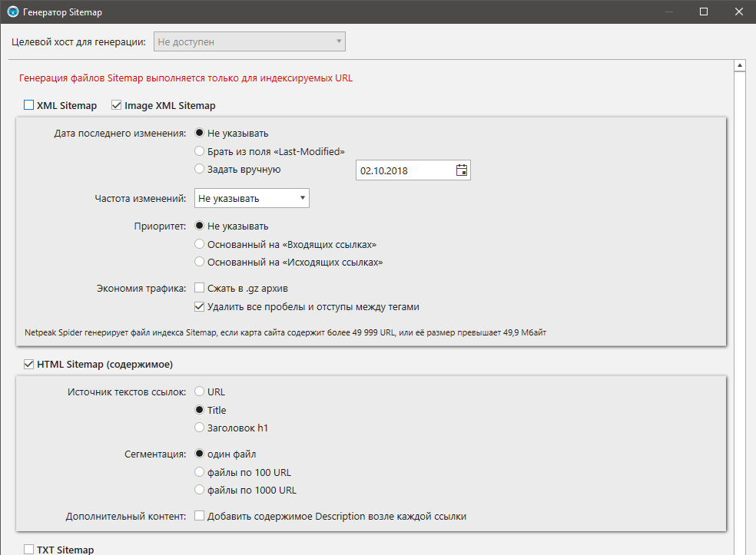Click the scrollbar up arrow

pos(740,65)
